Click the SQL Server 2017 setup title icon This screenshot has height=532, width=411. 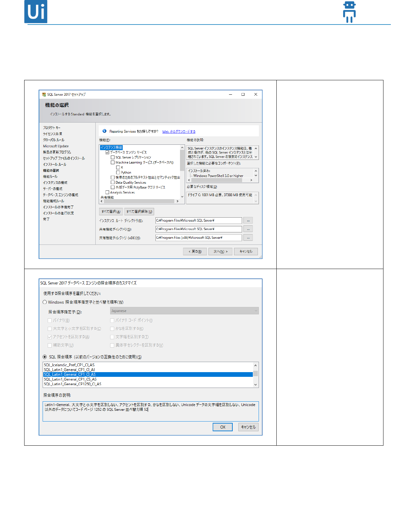44,94
